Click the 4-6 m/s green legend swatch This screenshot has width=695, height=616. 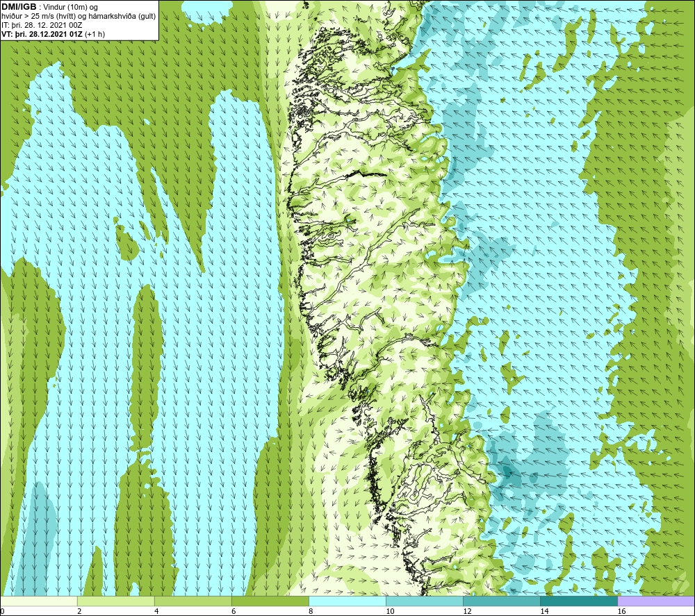(193, 601)
